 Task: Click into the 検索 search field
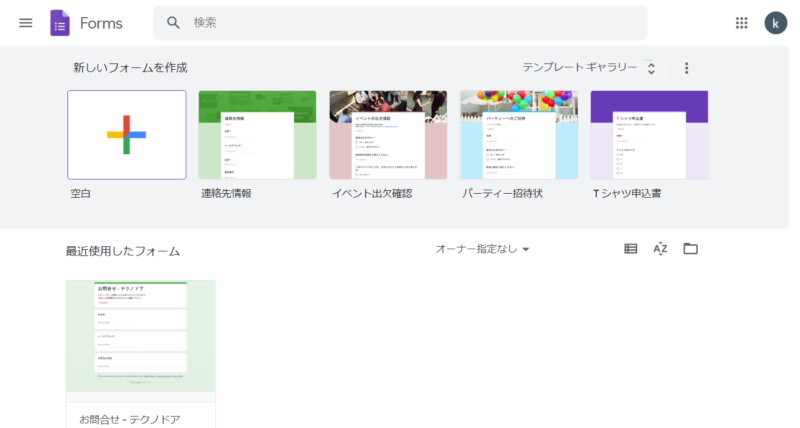point(400,23)
